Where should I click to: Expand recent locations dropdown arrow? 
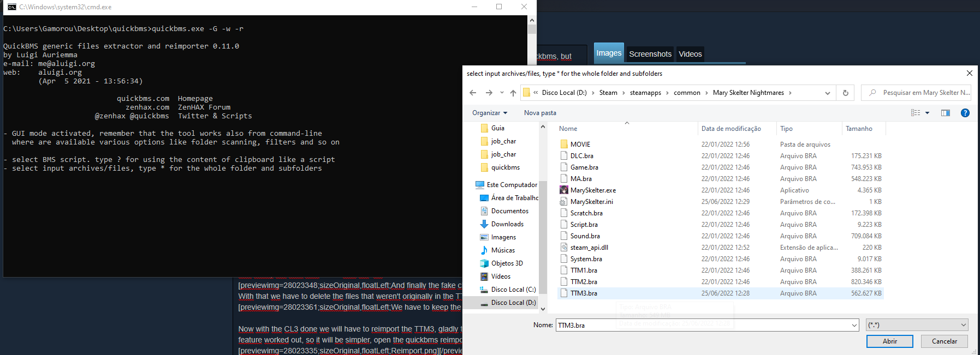coord(502,93)
